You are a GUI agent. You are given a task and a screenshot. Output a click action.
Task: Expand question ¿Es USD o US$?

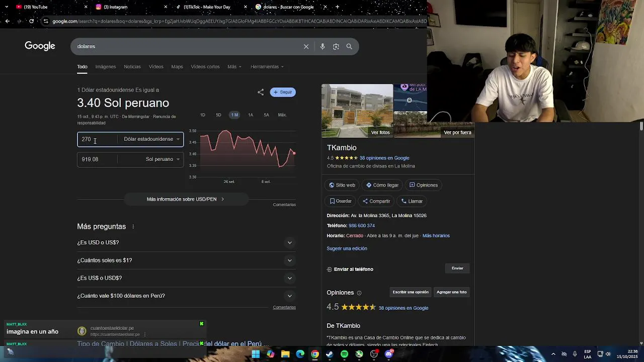pos(186,242)
